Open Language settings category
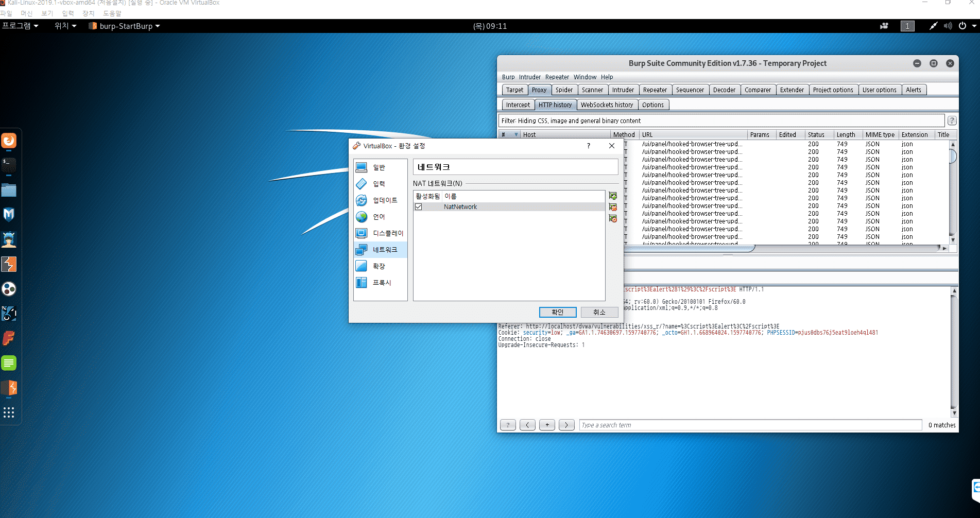Viewport: 980px width, 518px height. [380, 217]
